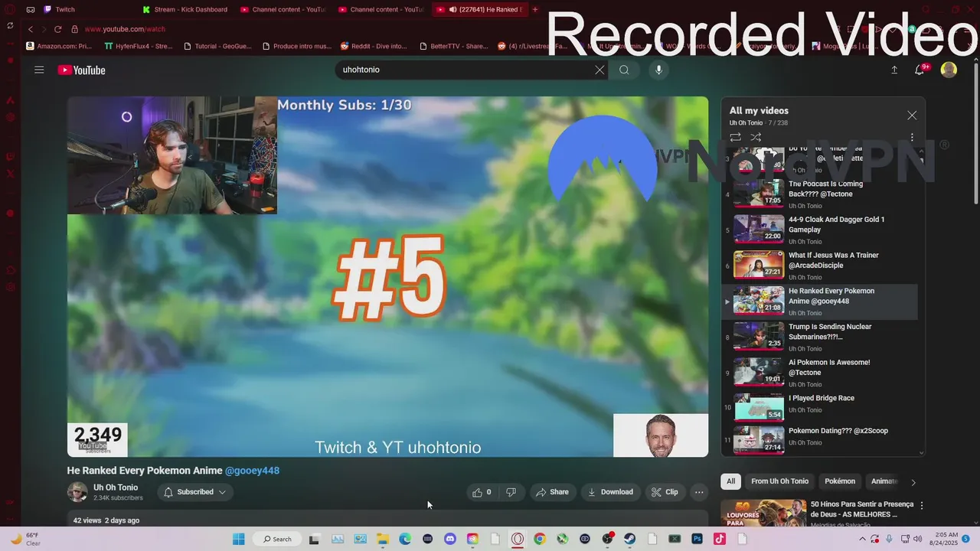Expand the Subscribed notification dropdown
The width and height of the screenshot is (980, 551).
point(195,492)
